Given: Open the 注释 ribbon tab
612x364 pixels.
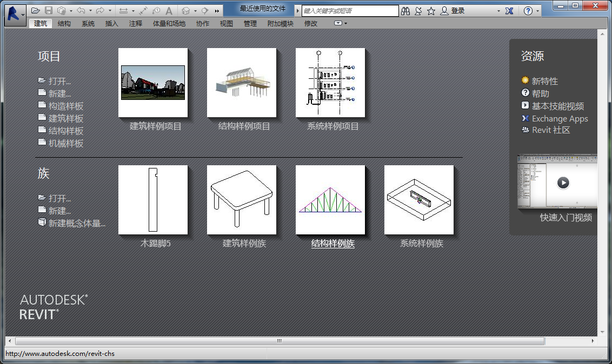Looking at the screenshot, I should pyautogui.click(x=136, y=23).
